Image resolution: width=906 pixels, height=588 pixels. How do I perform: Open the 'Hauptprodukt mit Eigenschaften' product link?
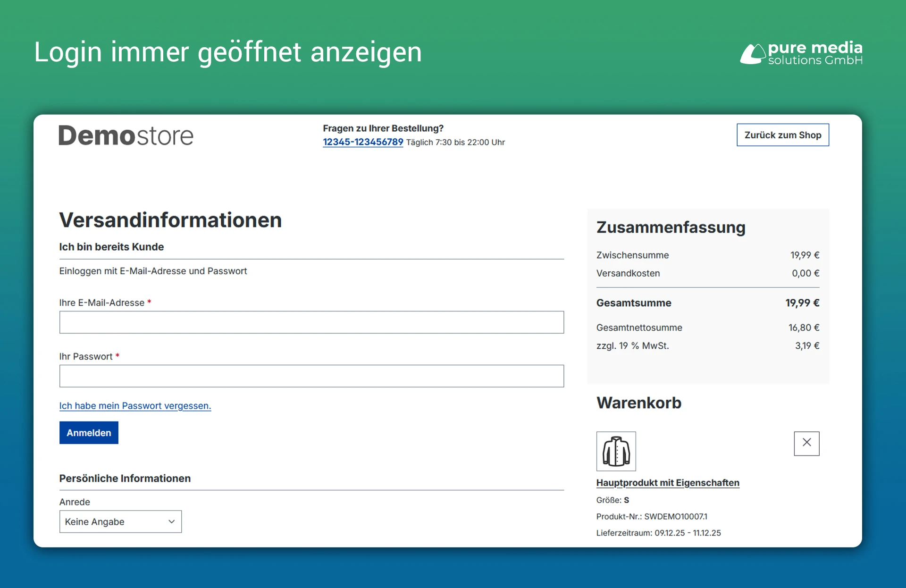point(668,483)
